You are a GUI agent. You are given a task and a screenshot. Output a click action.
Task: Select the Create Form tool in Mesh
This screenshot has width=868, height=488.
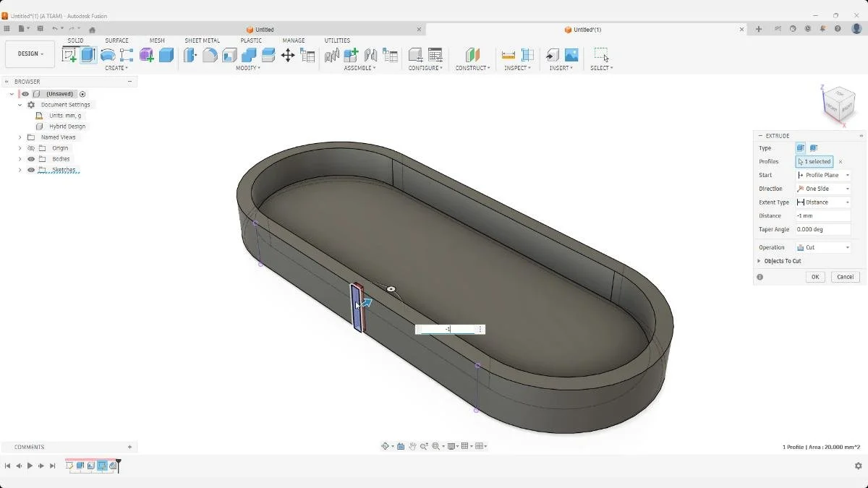(x=148, y=56)
